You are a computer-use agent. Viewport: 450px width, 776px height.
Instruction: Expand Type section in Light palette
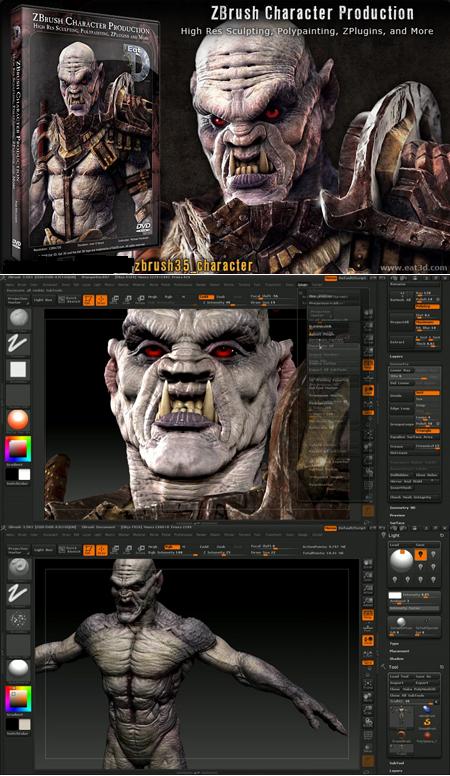(395, 643)
